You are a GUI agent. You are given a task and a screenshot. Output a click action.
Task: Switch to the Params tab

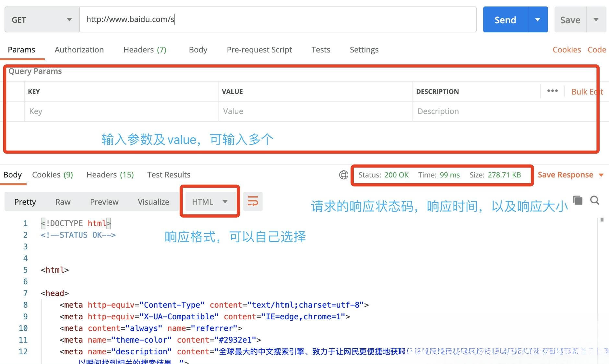click(x=21, y=50)
